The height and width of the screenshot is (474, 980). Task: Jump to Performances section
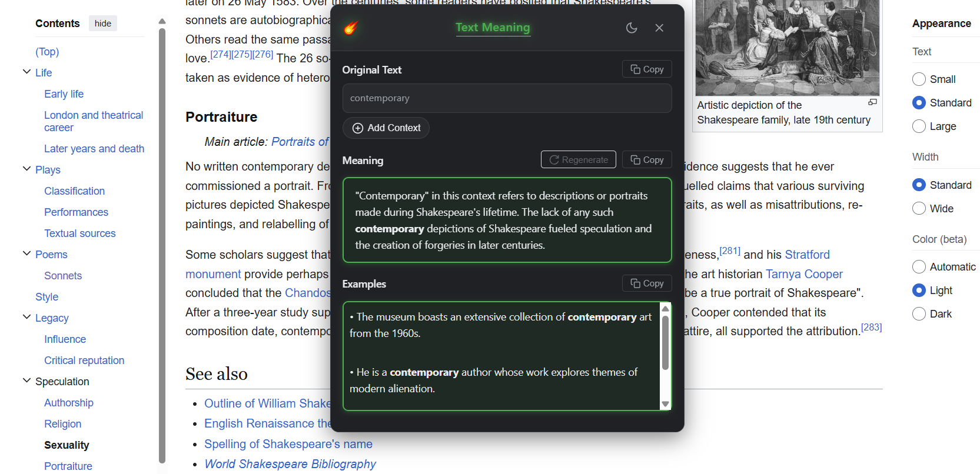pyautogui.click(x=76, y=212)
